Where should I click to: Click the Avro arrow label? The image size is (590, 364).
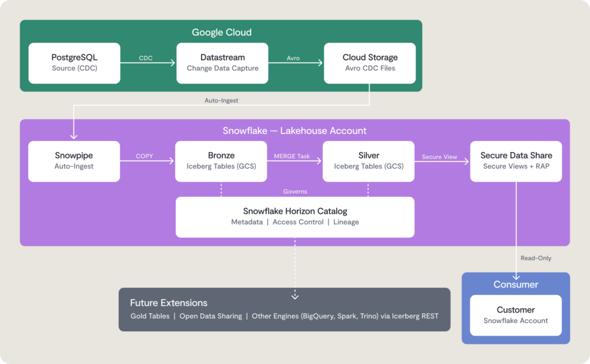tap(293, 58)
